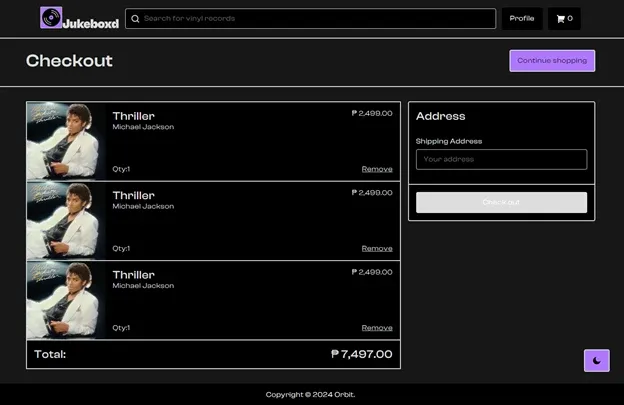This screenshot has height=405, width=624.
Task: Open the Profile page
Action: tap(522, 19)
